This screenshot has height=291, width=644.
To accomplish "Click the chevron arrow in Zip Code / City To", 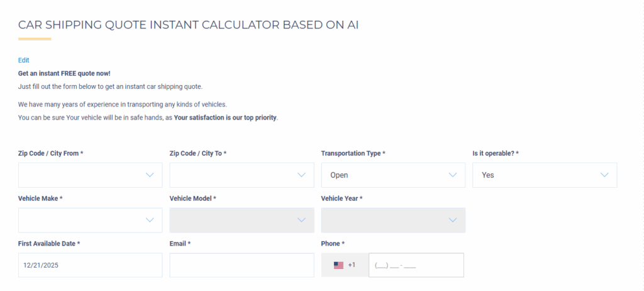I will (301, 175).
